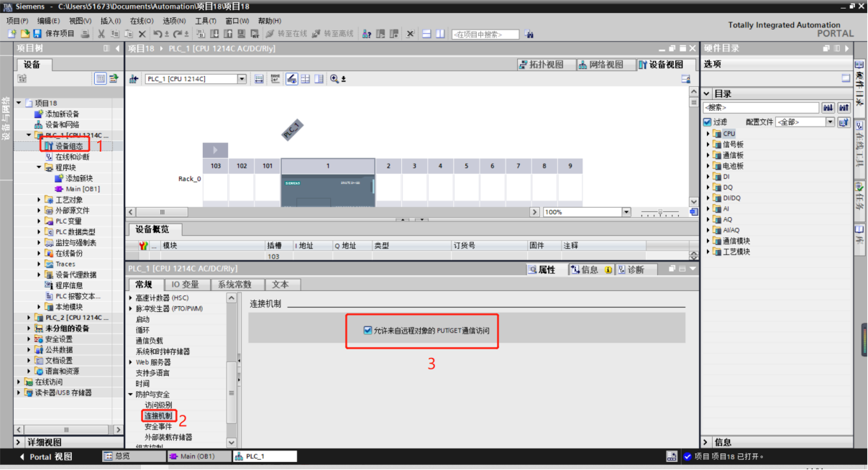This screenshot has height=470, width=868.
Task: Click the gray rack expand arrow above slot 103
Action: (x=215, y=150)
